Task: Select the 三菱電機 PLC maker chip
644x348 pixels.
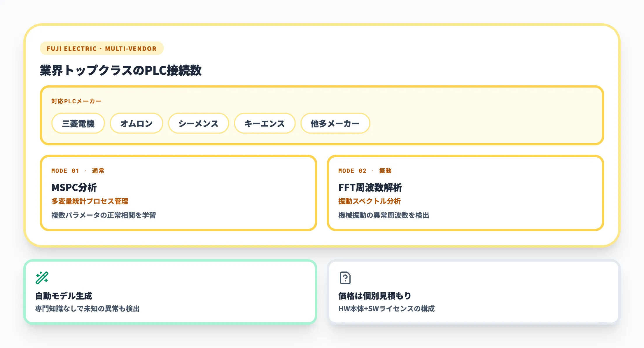Action: [x=78, y=123]
